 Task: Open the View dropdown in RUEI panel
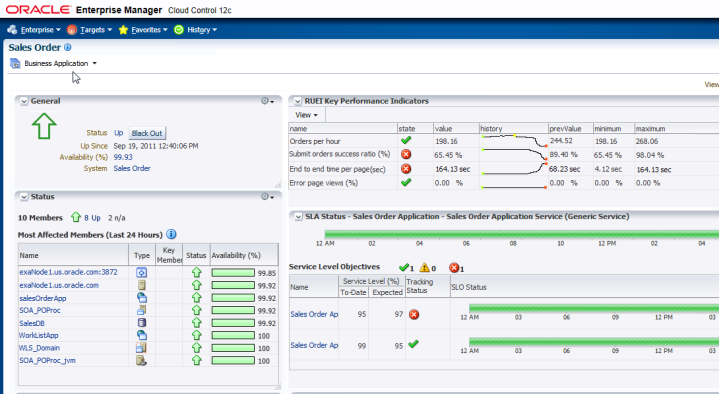tap(306, 115)
